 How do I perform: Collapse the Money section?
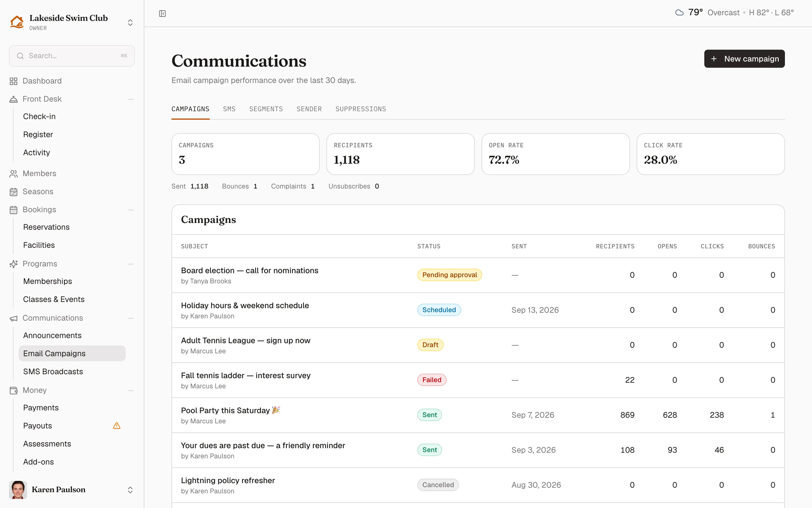point(131,390)
